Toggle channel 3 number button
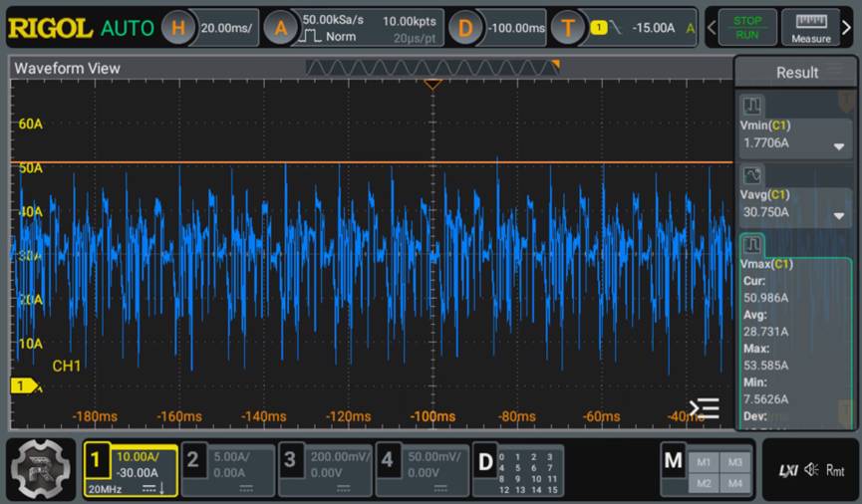 point(290,459)
